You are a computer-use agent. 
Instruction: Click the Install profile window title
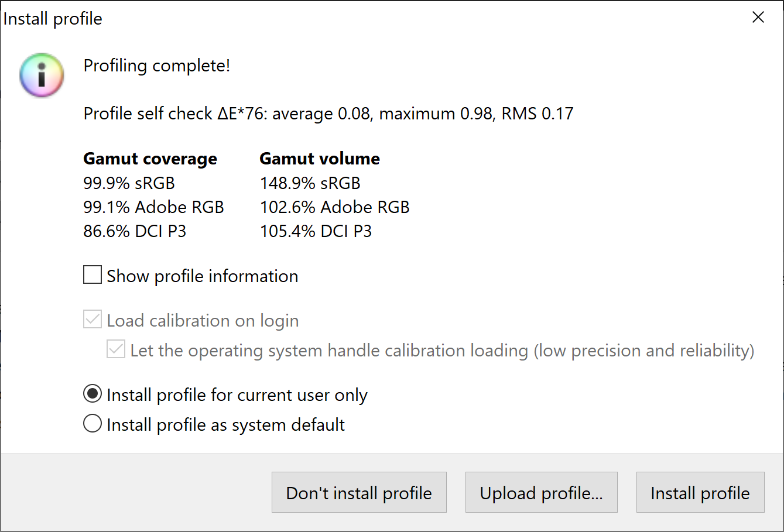tap(53, 19)
